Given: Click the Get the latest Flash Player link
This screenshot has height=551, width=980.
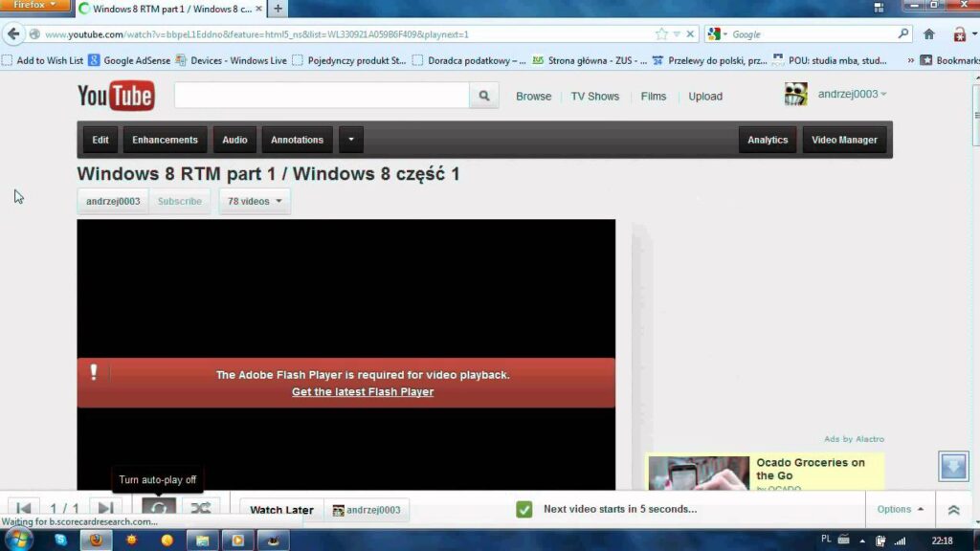Looking at the screenshot, I should (x=363, y=392).
